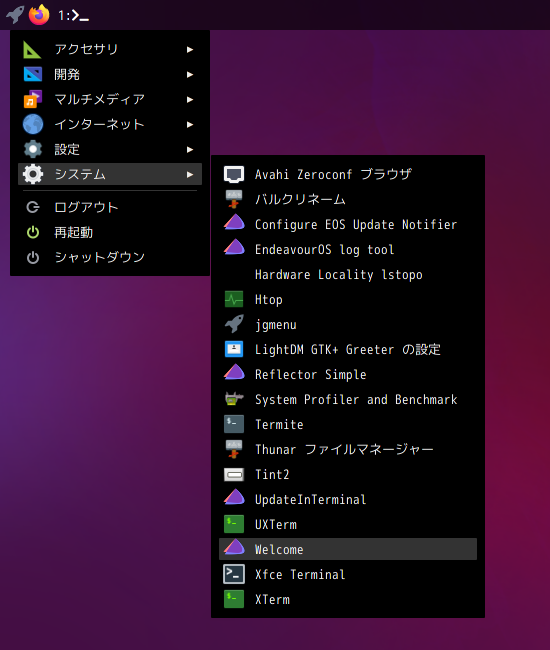This screenshot has height=650, width=550.
Task: Click the システム gear icon
Action: coord(32,174)
